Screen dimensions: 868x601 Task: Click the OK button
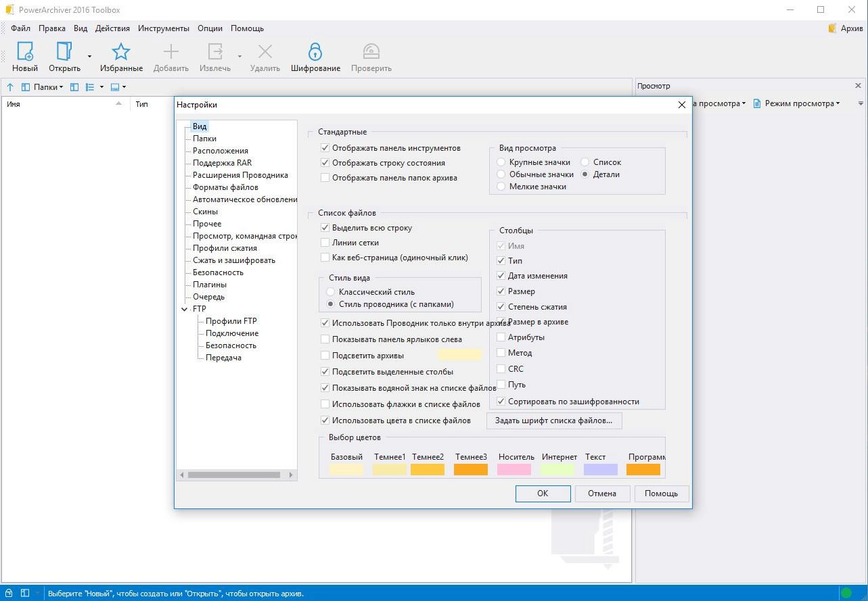coord(543,494)
